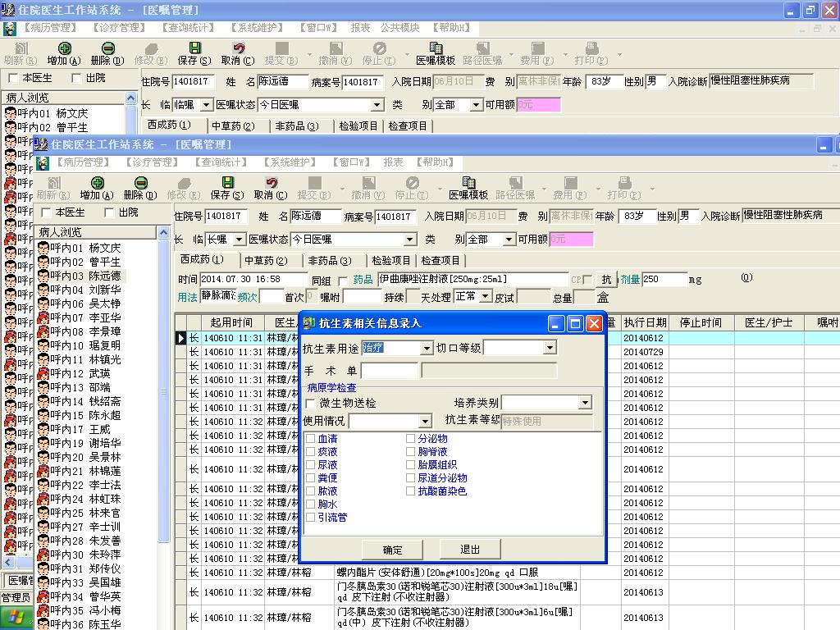Click 刷新 refresh icon in back window toolbar
840x630 pixels.
tap(21, 48)
